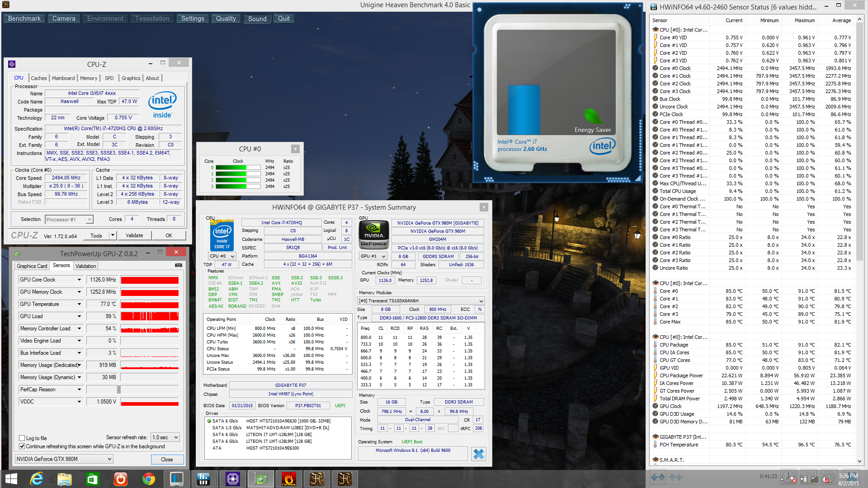Click the GPU-Z screenshot camera icon
Viewport: 868px width, 488px height.
pyautogui.click(x=179, y=266)
